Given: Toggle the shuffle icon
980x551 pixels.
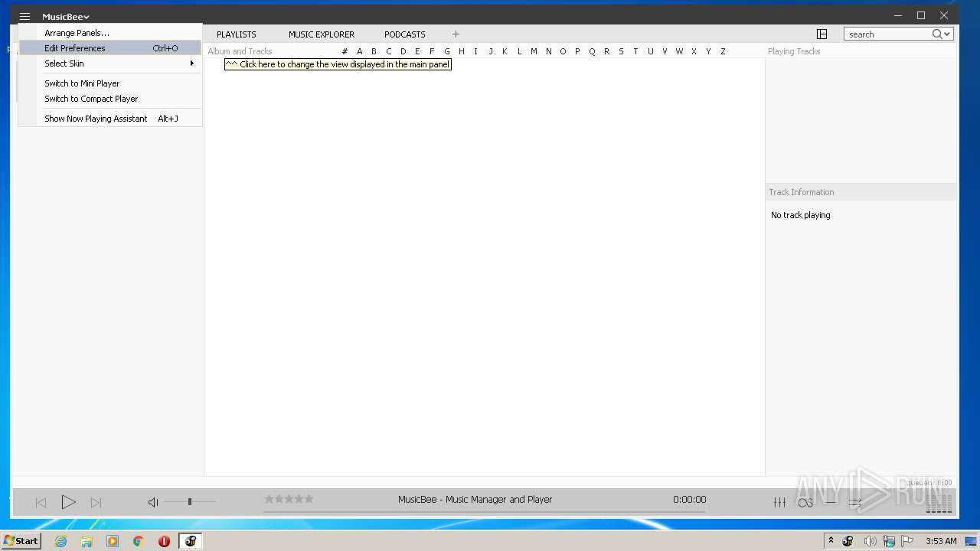Looking at the screenshot, I should pos(855,503).
